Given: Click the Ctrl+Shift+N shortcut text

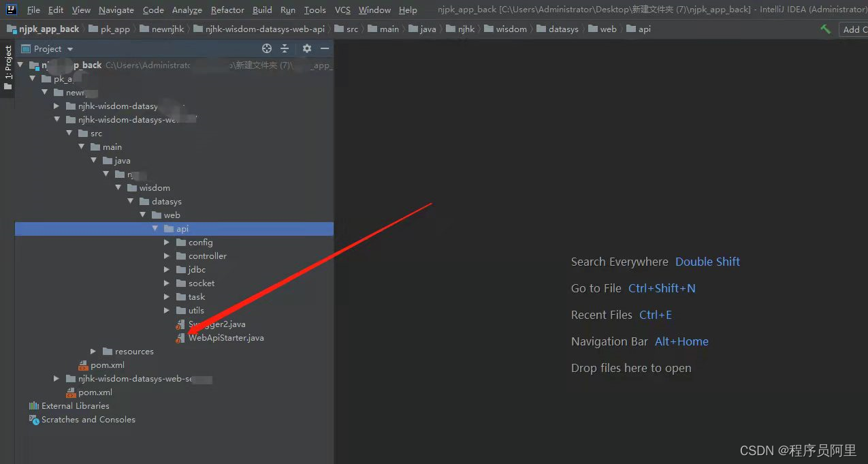Looking at the screenshot, I should coord(662,288).
